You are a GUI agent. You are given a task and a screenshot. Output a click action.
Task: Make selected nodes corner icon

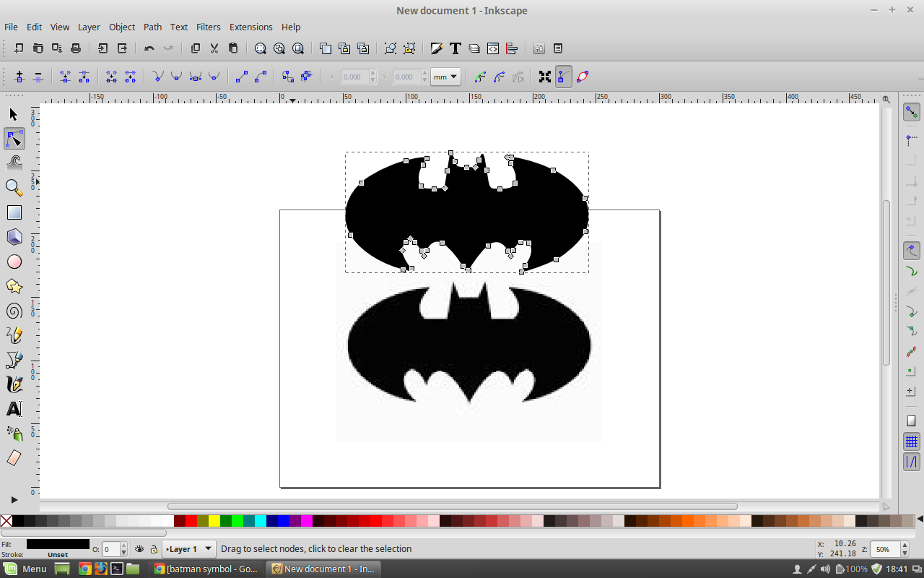[158, 76]
